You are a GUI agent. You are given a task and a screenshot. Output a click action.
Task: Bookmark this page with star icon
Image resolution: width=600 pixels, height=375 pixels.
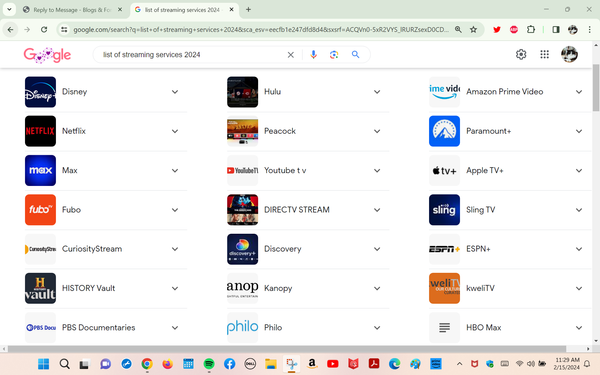(x=473, y=29)
